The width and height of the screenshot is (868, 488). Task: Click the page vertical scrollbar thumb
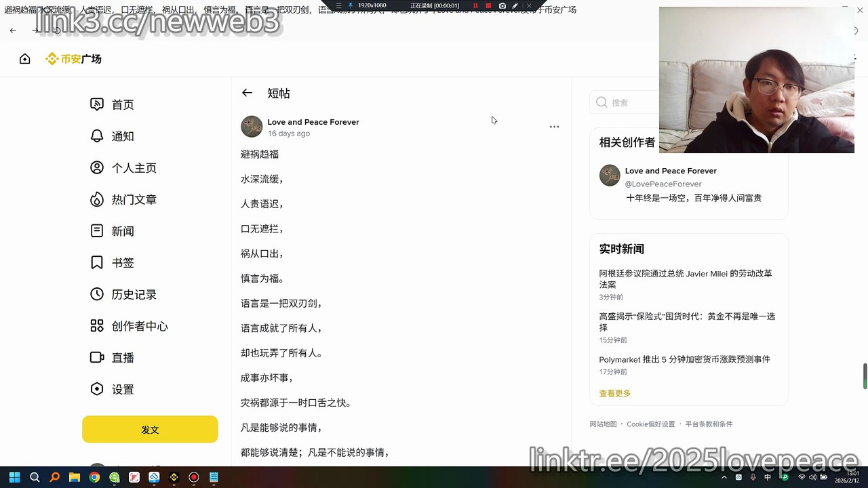[x=865, y=376]
